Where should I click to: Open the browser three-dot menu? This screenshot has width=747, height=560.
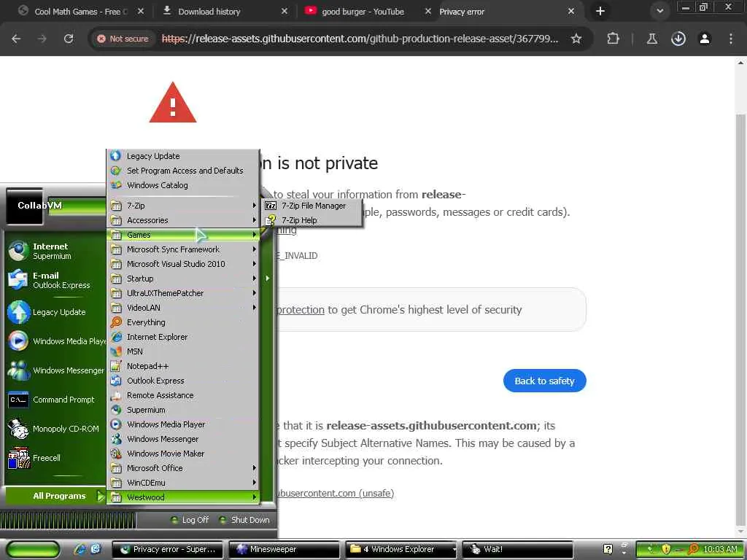click(x=731, y=39)
